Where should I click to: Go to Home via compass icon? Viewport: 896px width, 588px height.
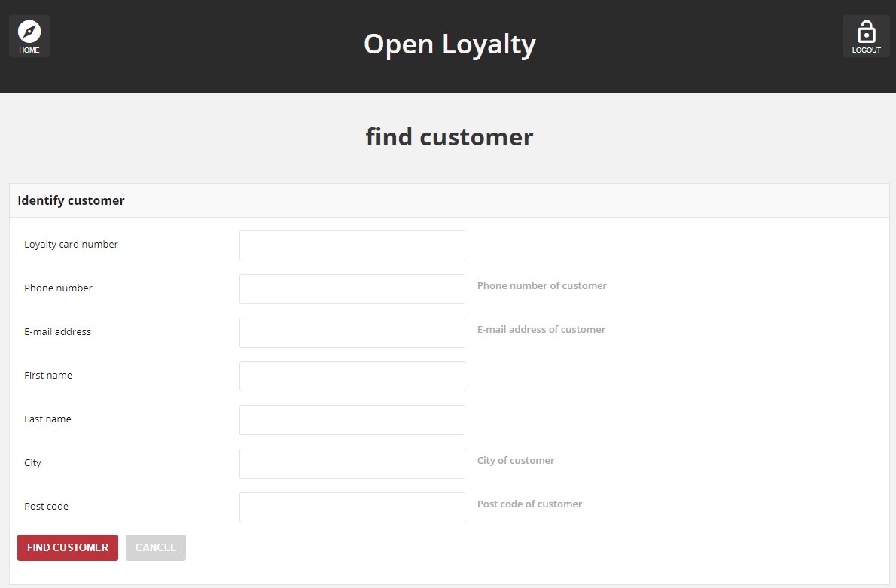tap(29, 36)
